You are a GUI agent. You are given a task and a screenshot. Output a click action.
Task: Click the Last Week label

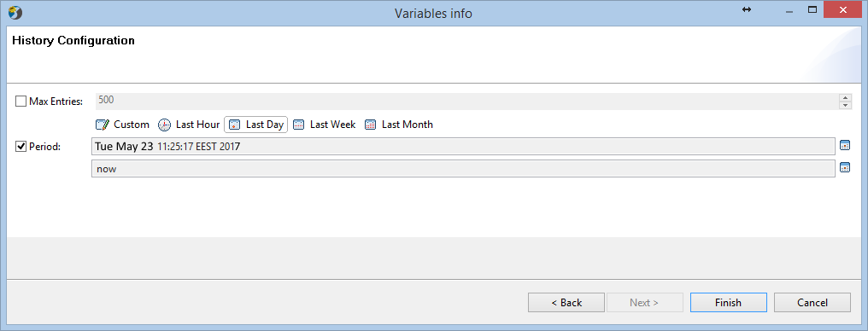click(332, 125)
